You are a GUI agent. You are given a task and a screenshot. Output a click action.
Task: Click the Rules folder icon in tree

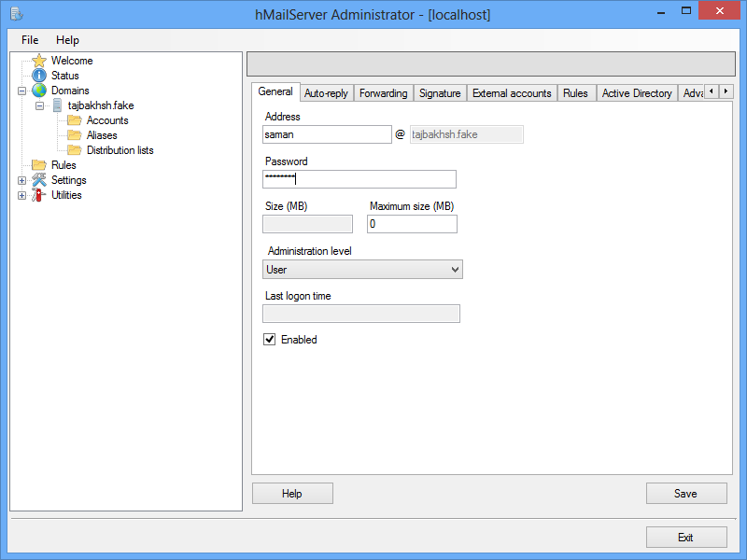pyautogui.click(x=39, y=165)
